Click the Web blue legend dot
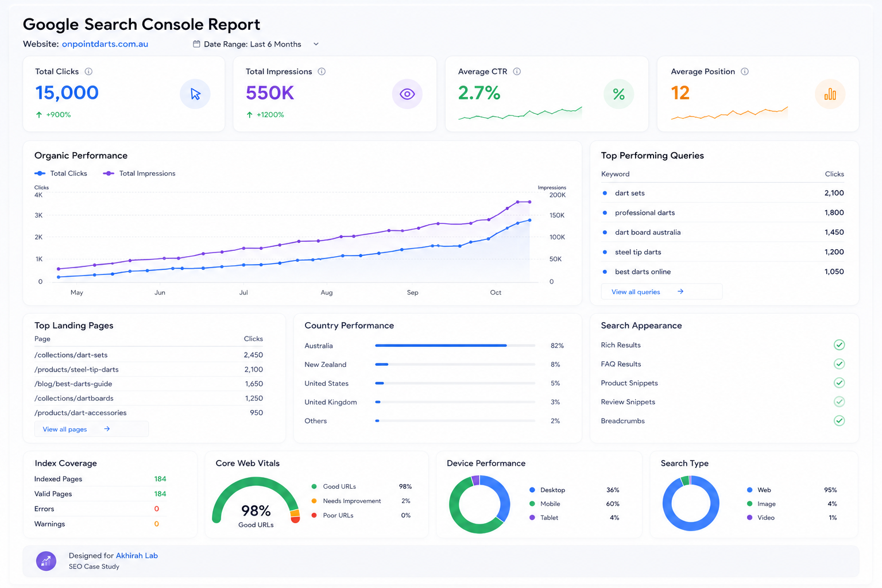The height and width of the screenshot is (588, 882). coord(750,490)
